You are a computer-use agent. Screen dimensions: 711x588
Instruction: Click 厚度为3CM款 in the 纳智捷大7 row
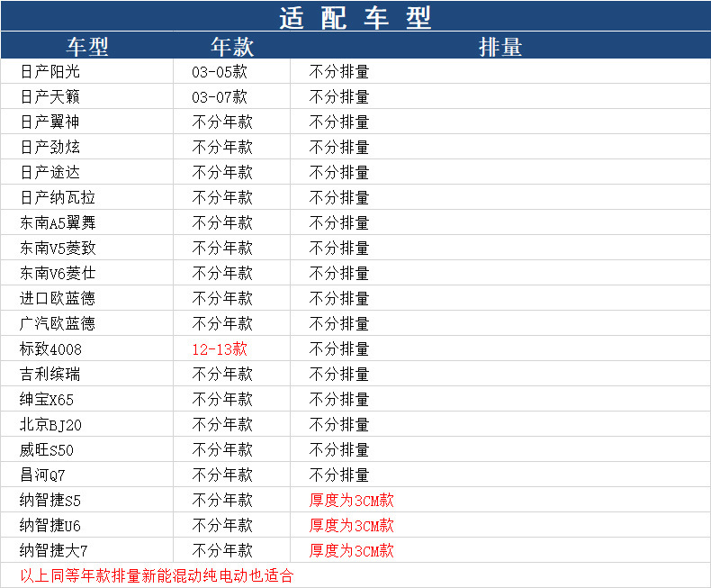[351, 551]
